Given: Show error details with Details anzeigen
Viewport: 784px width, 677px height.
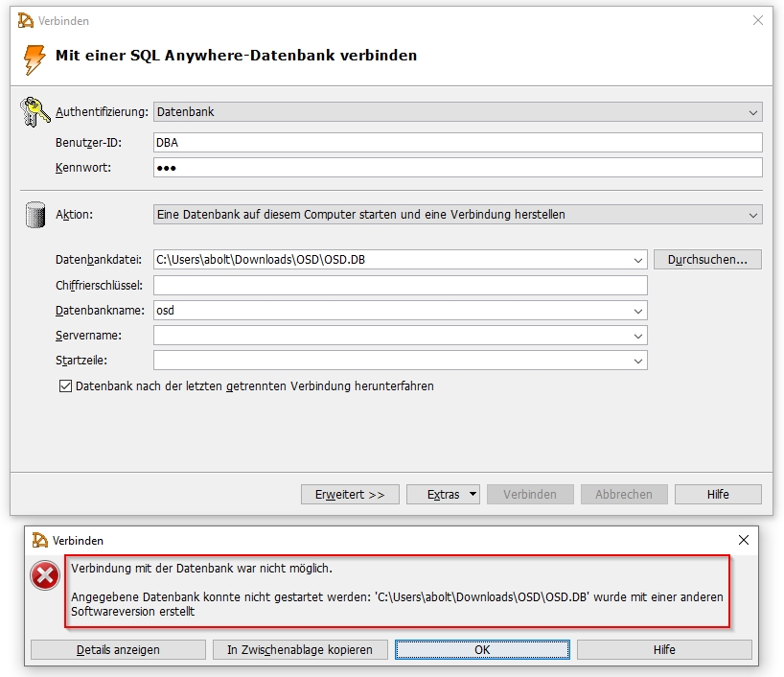Looking at the screenshot, I should point(118,650).
